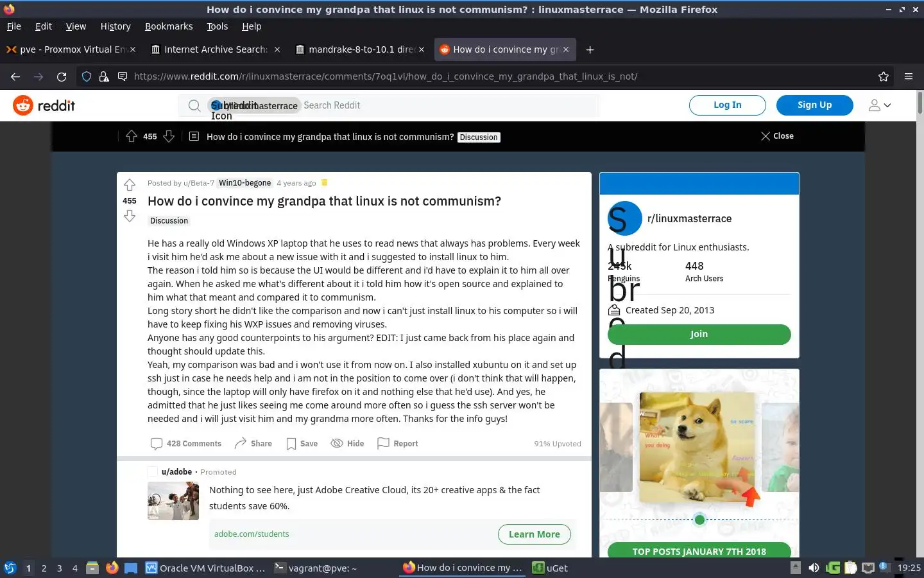Switch to workspace 2 in the taskbar
This screenshot has height=578, width=924.
point(44,568)
